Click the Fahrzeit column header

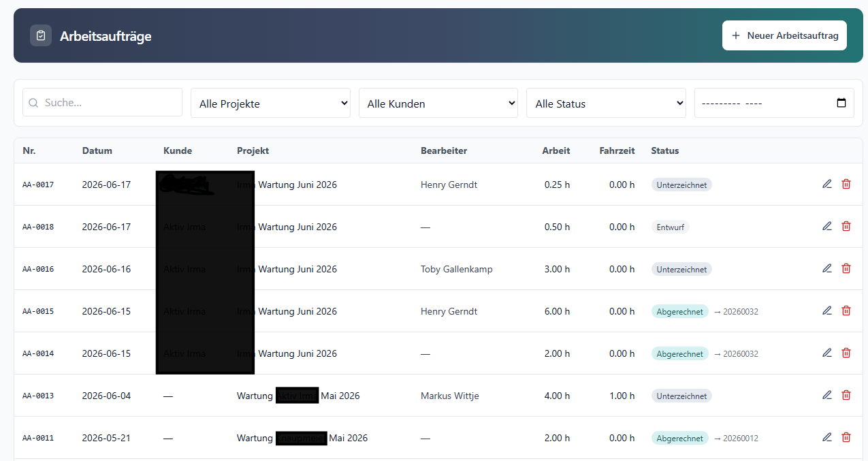coord(617,150)
